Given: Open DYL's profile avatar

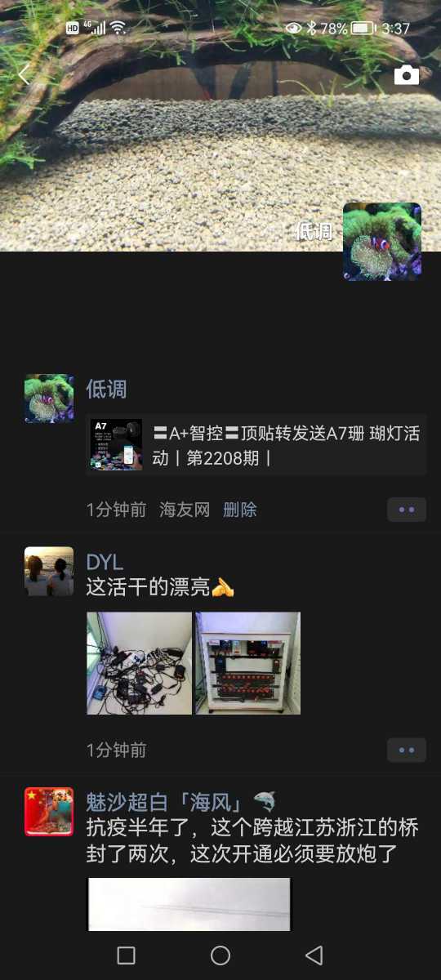Looking at the screenshot, I should pos(49,571).
